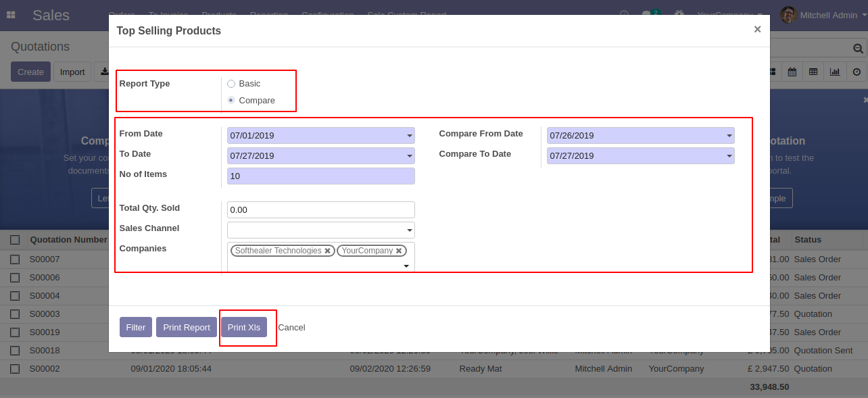This screenshot has height=398, width=868.
Task: Open the apps grid menu icon
Action: (x=11, y=15)
